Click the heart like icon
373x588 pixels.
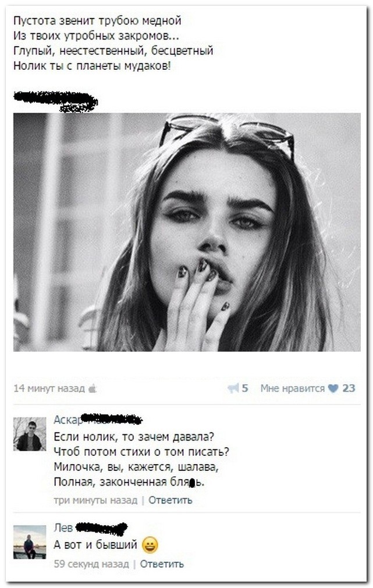tap(333, 388)
